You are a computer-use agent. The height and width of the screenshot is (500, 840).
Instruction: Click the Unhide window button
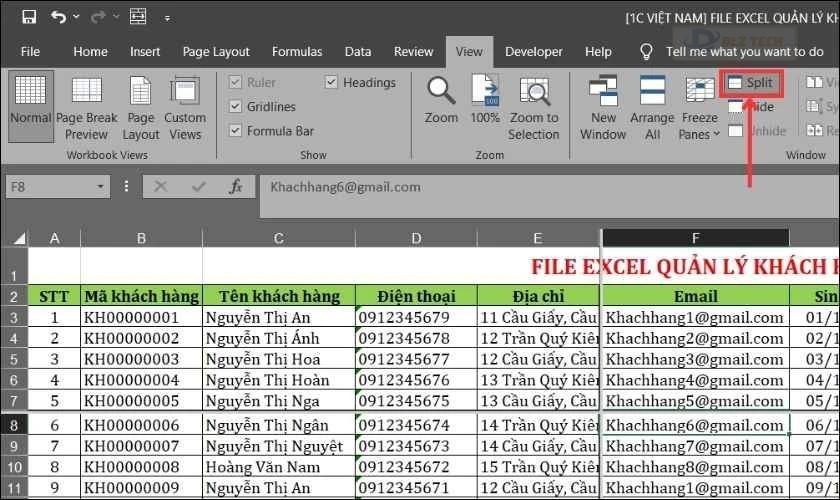pos(757,131)
